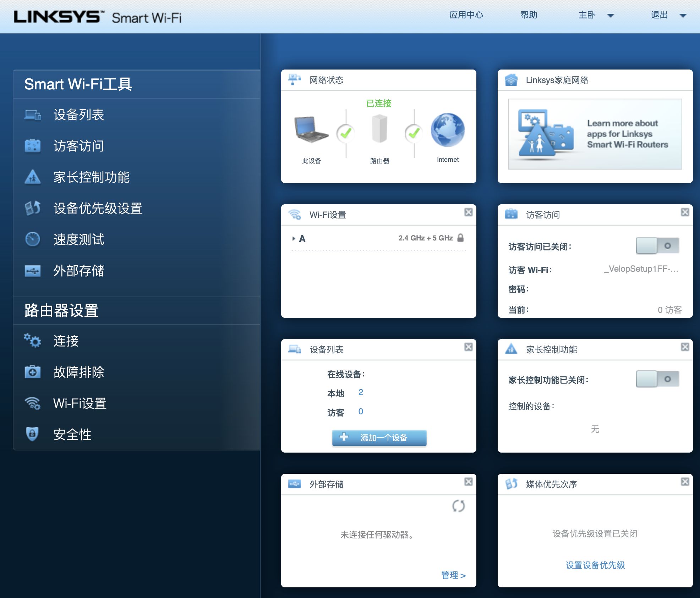700x598 pixels.
Task: Click the router 路由器 icon in network status
Action: pyautogui.click(x=379, y=128)
